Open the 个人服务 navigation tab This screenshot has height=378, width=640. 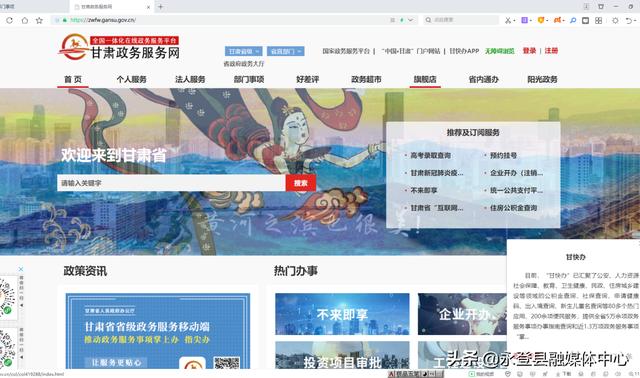tap(131, 79)
